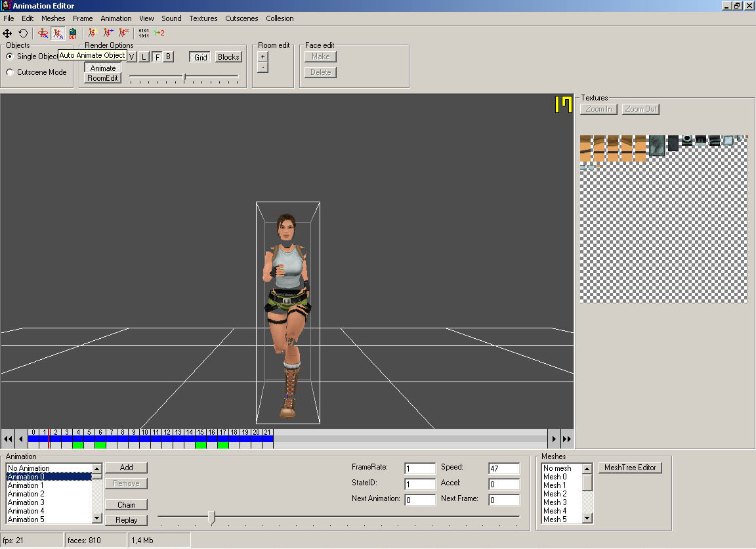Click the delete animation red X figure icon
The height and width of the screenshot is (549, 756).
click(x=124, y=33)
